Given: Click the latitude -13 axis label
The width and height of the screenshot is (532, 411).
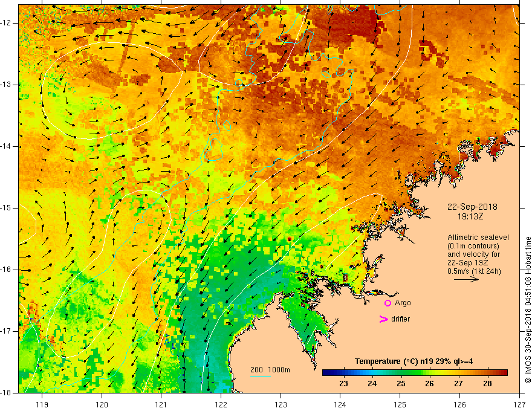Looking at the screenshot, I should 6,85.
